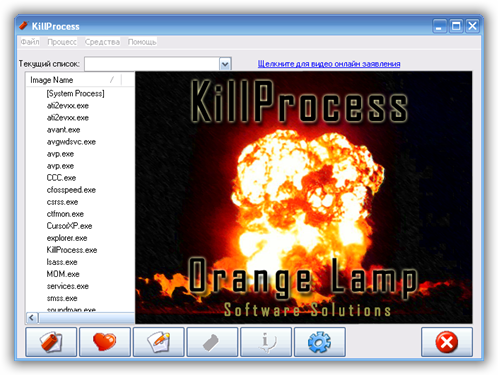The image size is (498, 375).
Task: Follow the blue online video link
Action: click(x=329, y=64)
